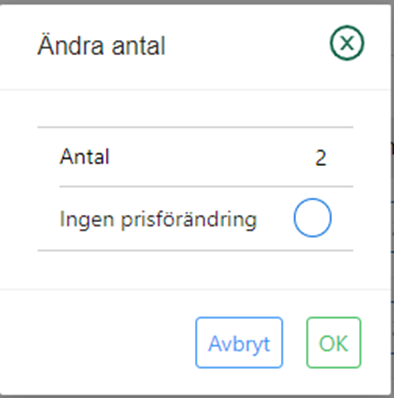Click the Ingen prisförändring label text
This screenshot has width=394, height=398.
tap(158, 220)
